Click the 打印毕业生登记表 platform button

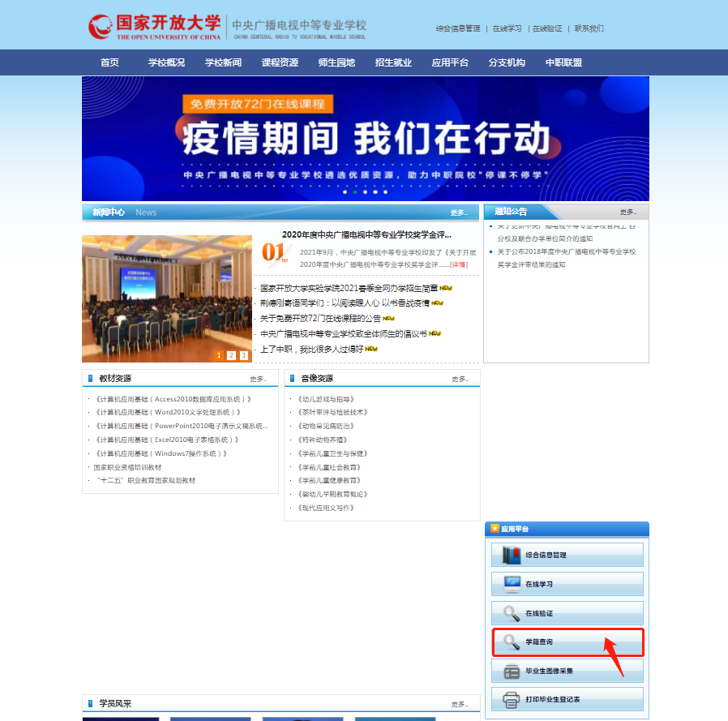click(x=567, y=700)
